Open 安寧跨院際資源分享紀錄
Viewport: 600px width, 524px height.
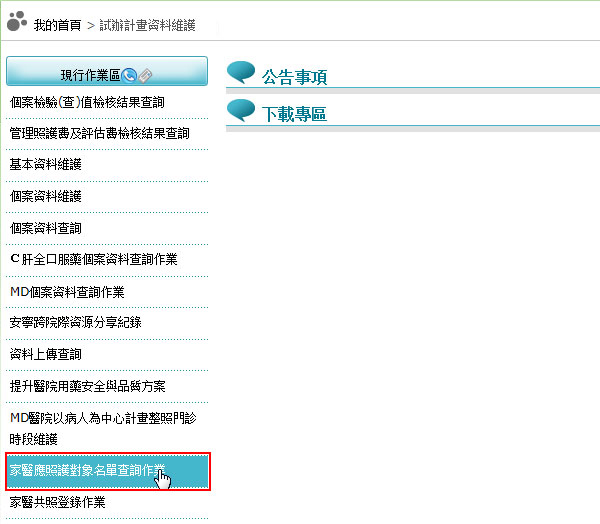[75, 322]
